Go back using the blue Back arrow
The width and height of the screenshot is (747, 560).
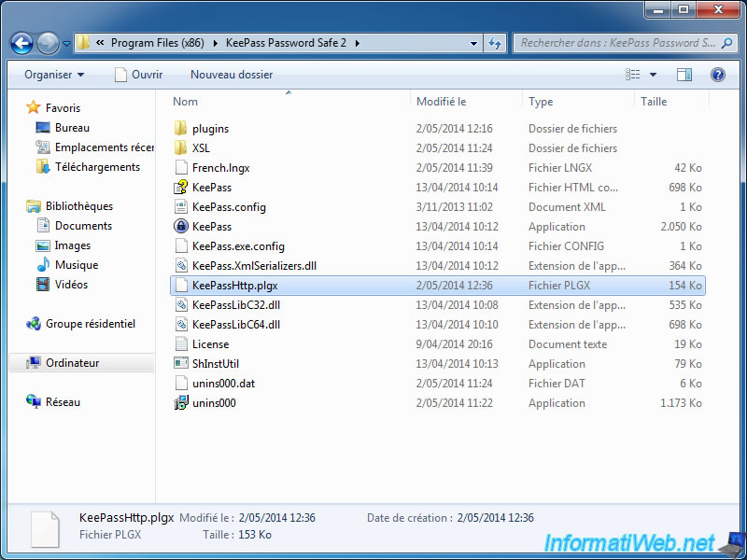(21, 44)
